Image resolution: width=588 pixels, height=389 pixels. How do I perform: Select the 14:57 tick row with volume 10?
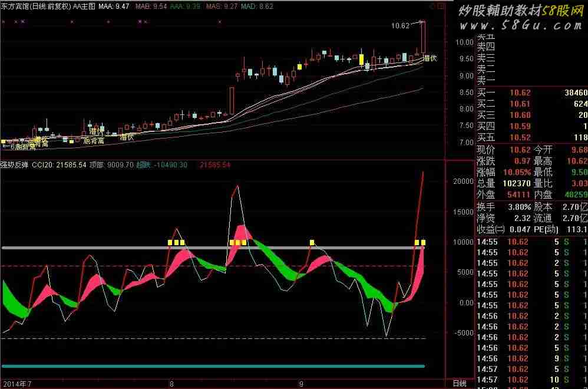(532, 380)
